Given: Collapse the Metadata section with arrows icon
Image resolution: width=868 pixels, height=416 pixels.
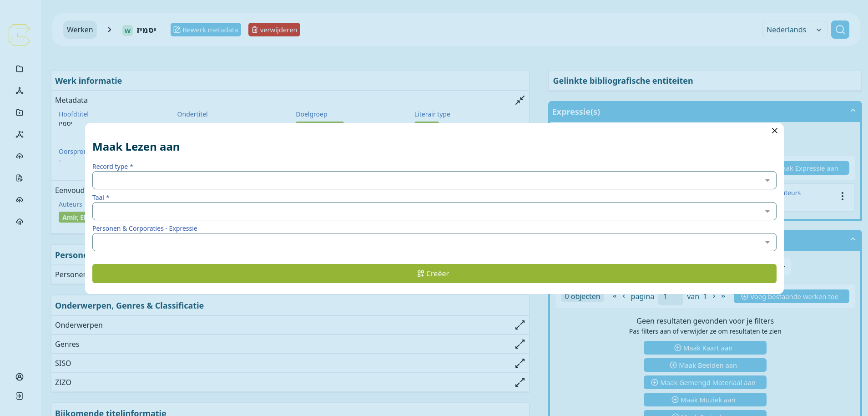Looking at the screenshot, I should click(520, 100).
